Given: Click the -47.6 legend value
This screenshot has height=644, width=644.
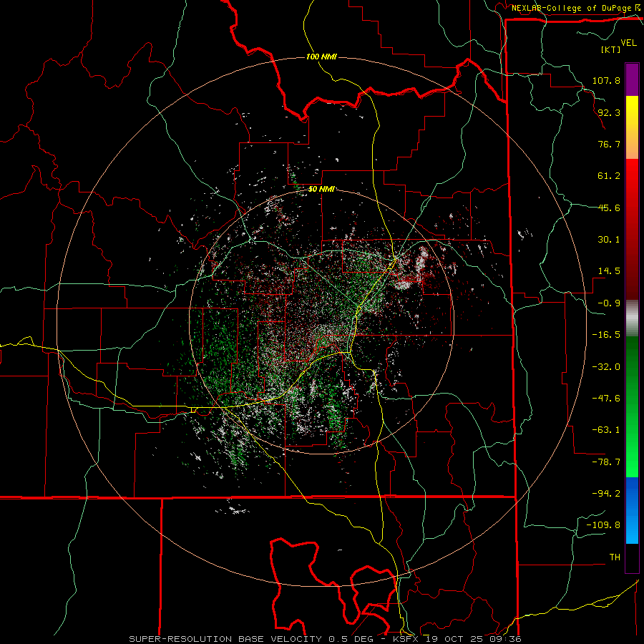Looking at the screenshot, I should pos(606,399).
